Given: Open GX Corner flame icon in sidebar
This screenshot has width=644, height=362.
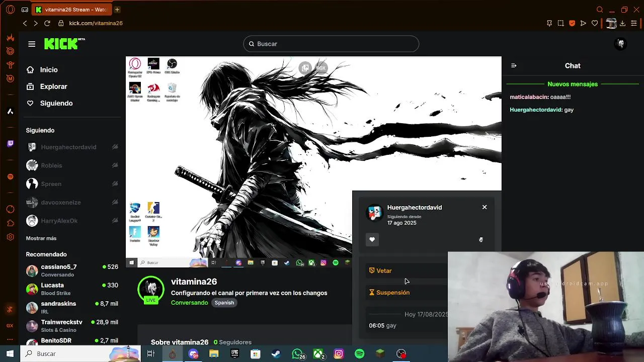Looking at the screenshot, I should [10, 38].
